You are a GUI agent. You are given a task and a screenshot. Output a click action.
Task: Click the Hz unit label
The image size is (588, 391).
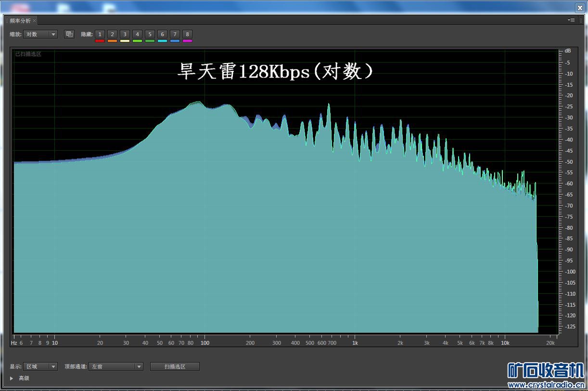[x=14, y=343]
